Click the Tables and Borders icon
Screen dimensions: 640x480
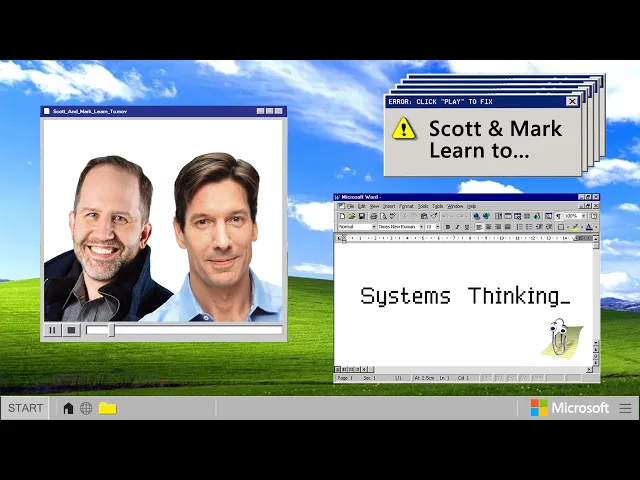tap(498, 216)
